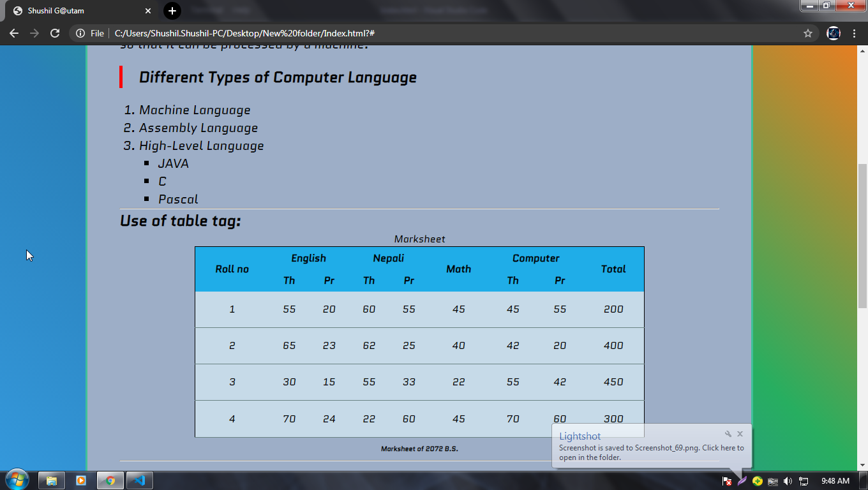Click the Chrome profile avatar
The height and width of the screenshot is (490, 868).
pos(833,33)
